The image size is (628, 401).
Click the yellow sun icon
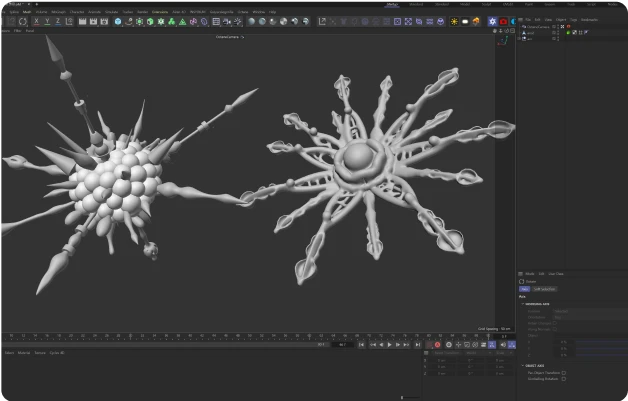454,22
